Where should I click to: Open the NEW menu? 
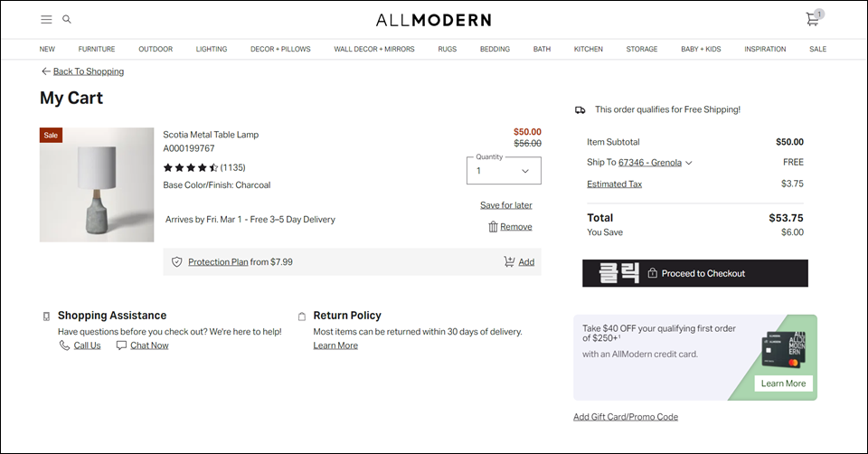47,49
